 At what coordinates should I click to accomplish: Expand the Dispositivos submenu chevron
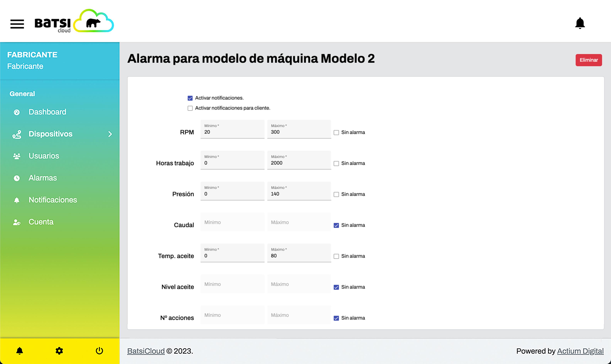[110, 134]
